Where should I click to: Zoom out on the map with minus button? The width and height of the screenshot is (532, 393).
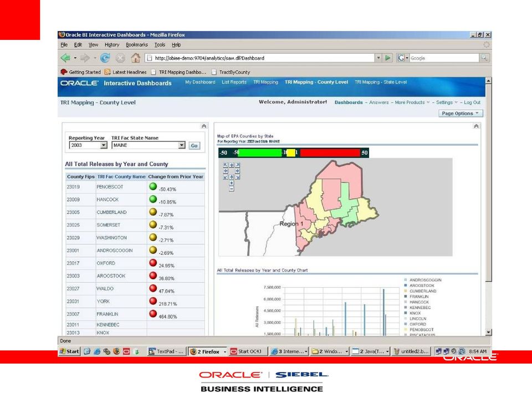pyautogui.click(x=232, y=188)
